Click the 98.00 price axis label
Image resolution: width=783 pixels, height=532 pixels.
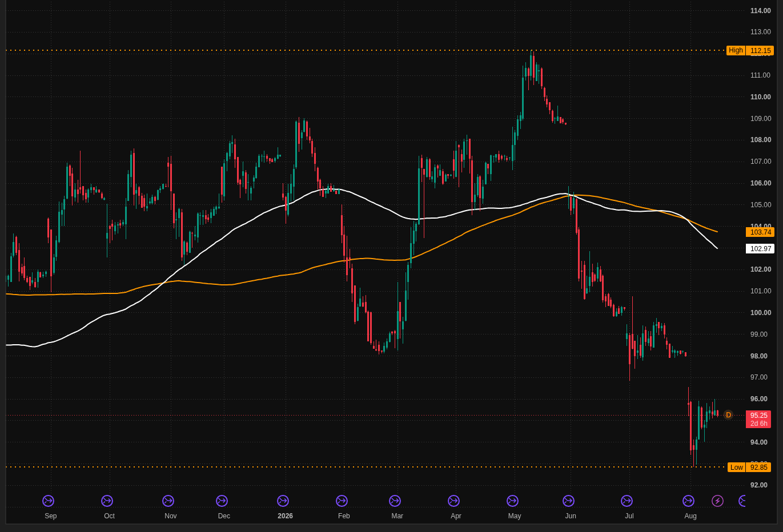coord(759,356)
